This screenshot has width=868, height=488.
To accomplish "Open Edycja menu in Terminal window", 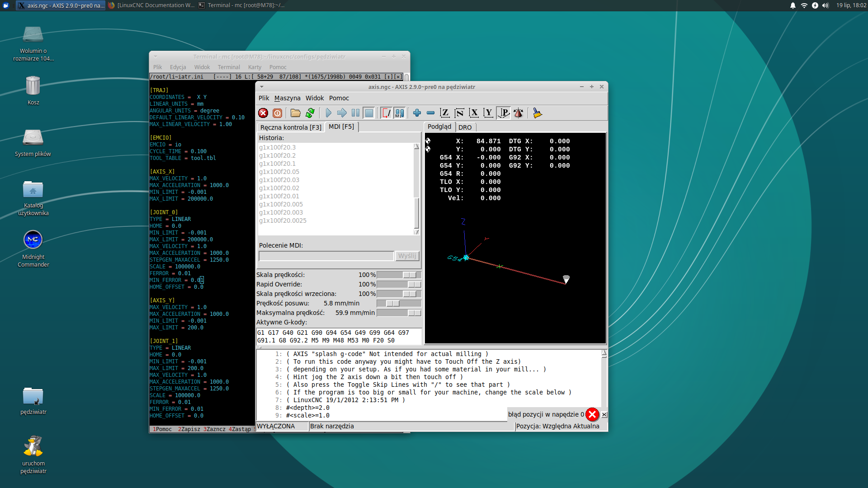I will tap(178, 67).
